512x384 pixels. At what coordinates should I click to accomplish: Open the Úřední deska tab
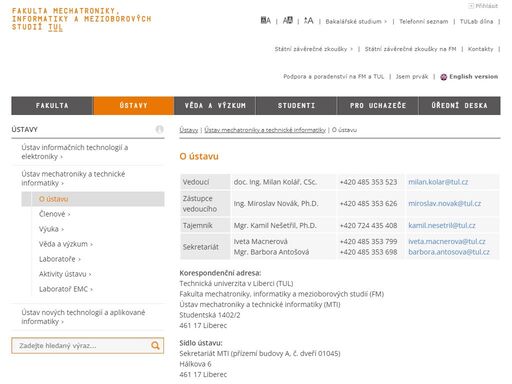pyautogui.click(x=459, y=106)
